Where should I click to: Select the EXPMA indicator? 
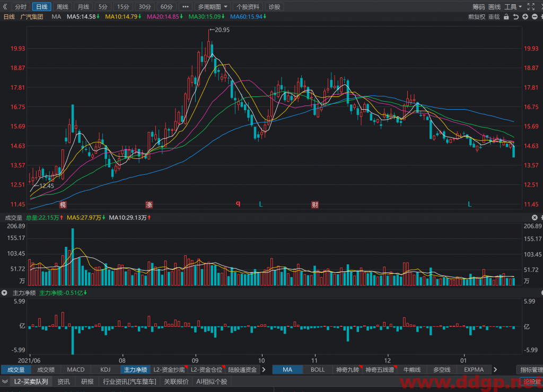474,370
